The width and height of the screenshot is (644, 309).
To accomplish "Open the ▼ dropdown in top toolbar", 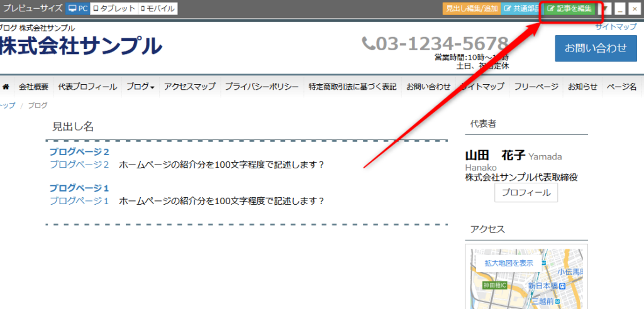I will (x=607, y=9).
